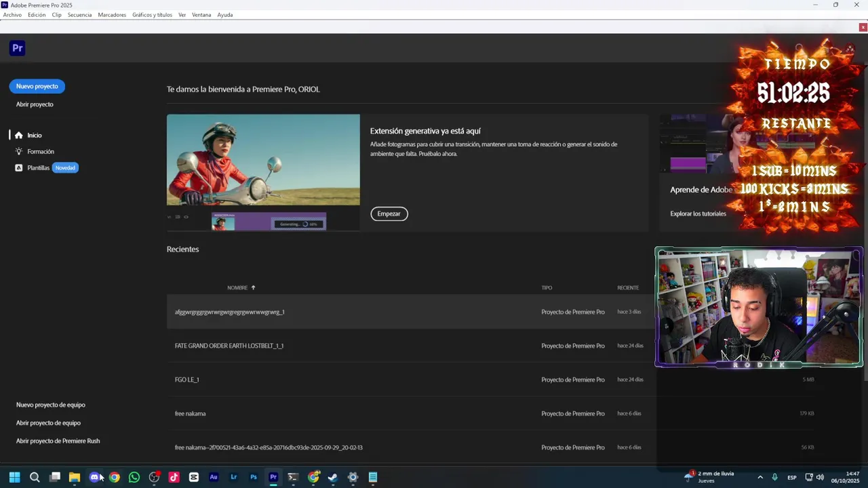The image size is (868, 488).
Task: Click Abrir proyecto
Action: (x=35, y=104)
